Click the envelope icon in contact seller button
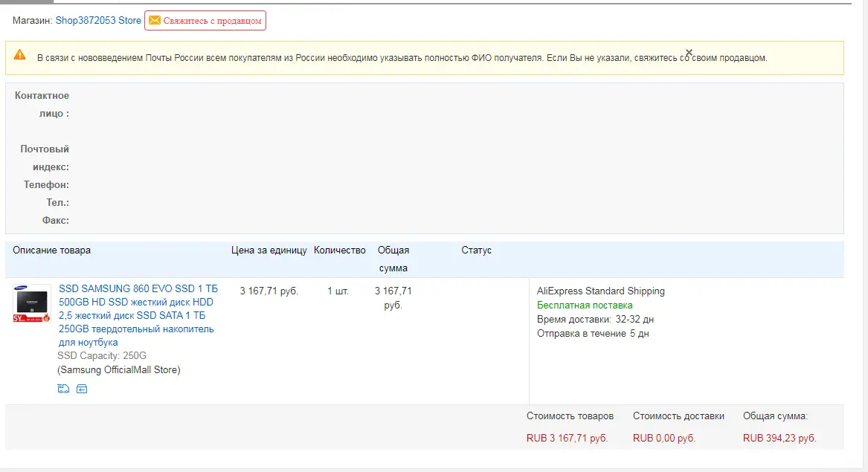The height and width of the screenshot is (472, 868). [x=155, y=21]
